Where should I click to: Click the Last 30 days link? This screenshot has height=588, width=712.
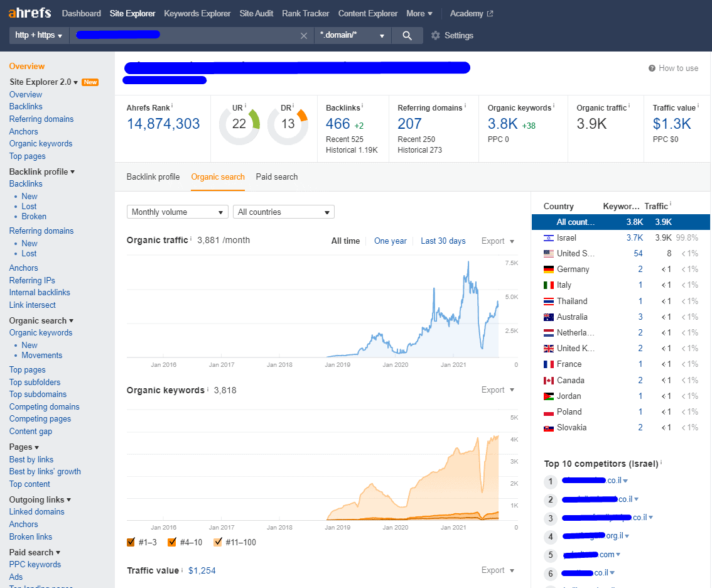pos(443,241)
